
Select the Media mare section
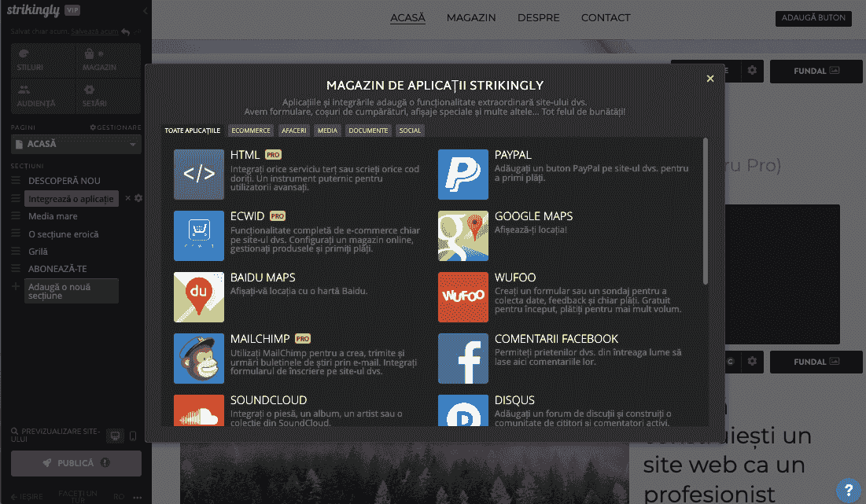pos(53,216)
